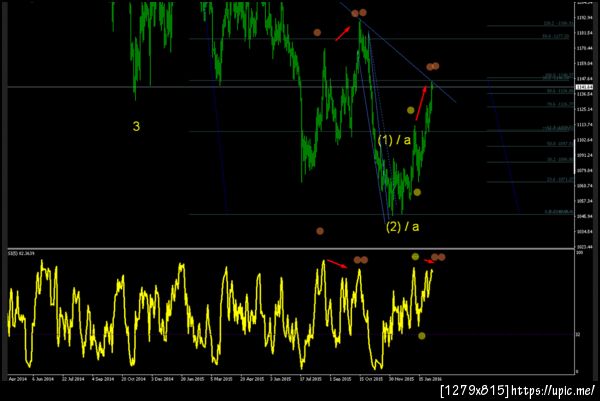Click the "22 Jul 2014" date label
This screenshot has height=401, width=600.
73,379
